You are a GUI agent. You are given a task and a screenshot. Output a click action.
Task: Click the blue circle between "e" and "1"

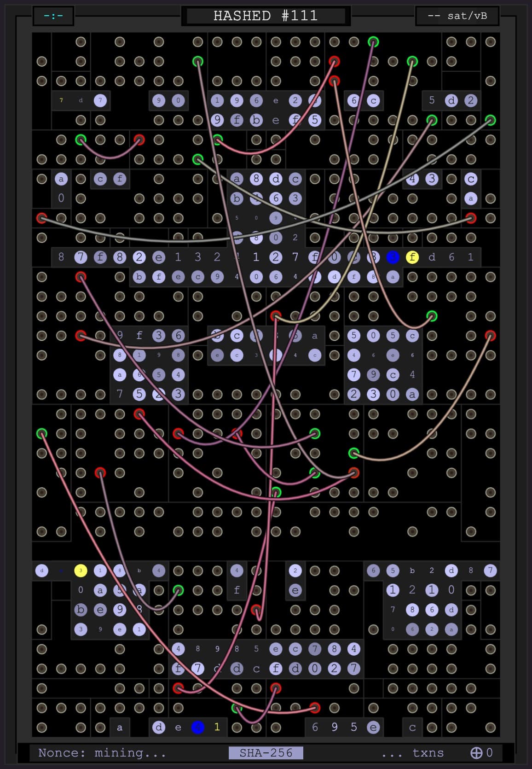click(197, 727)
